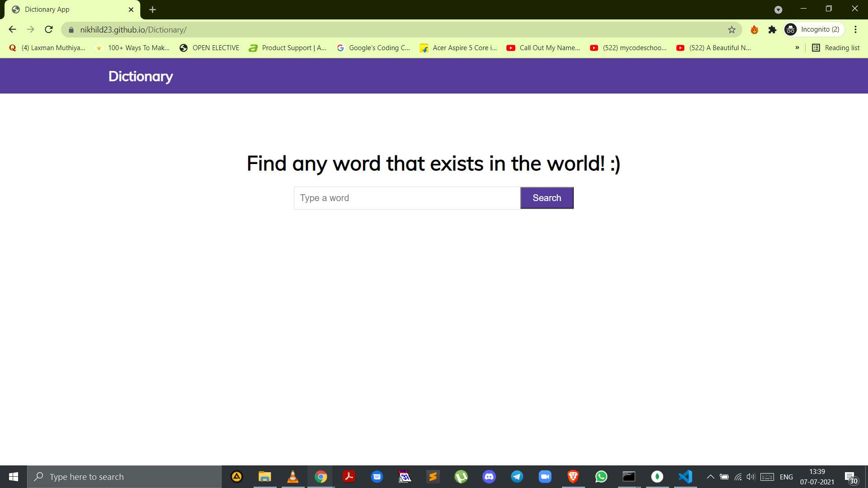Open the Reading list
This screenshot has height=488, width=868.
pos(836,48)
